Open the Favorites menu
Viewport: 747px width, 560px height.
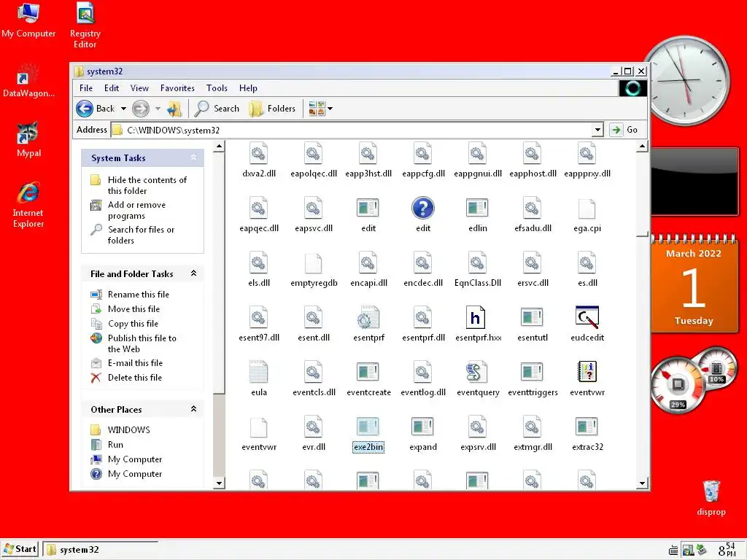coord(177,88)
